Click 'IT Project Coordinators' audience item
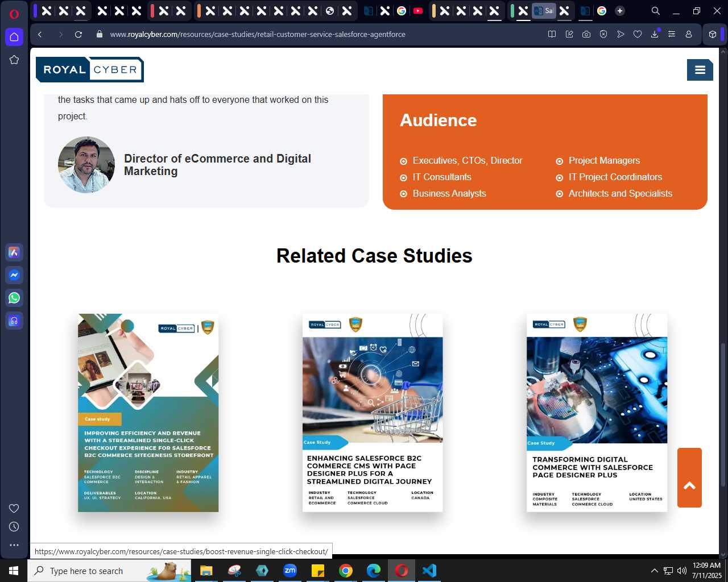The height and width of the screenshot is (582, 728). (615, 177)
